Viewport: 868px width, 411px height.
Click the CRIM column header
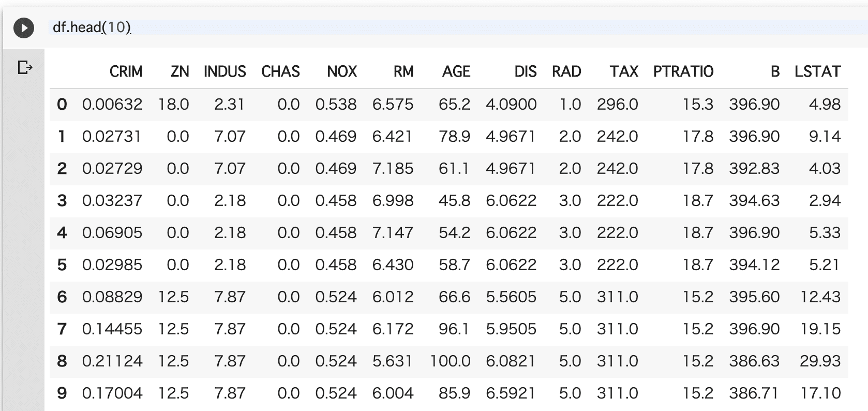(x=126, y=71)
